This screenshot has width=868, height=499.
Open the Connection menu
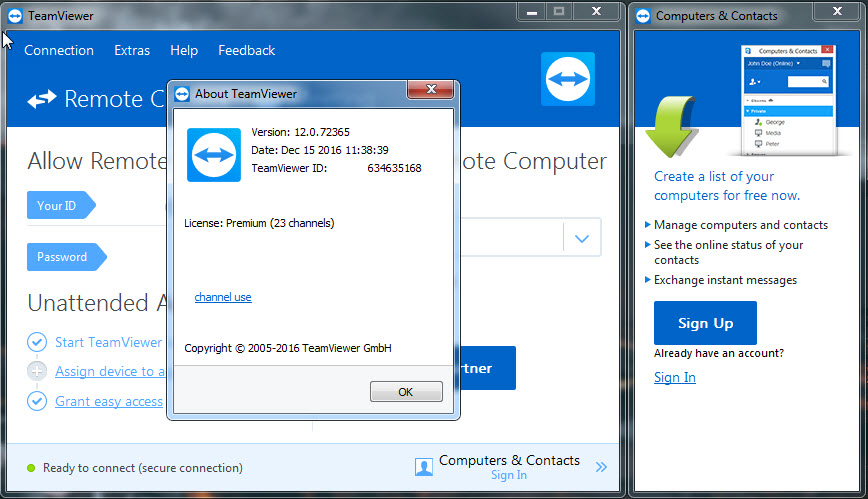tap(59, 50)
